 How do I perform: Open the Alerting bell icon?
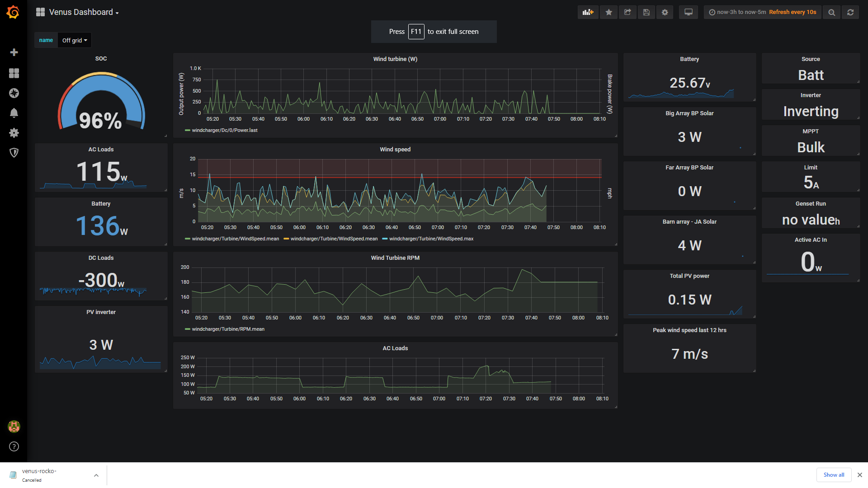point(14,113)
